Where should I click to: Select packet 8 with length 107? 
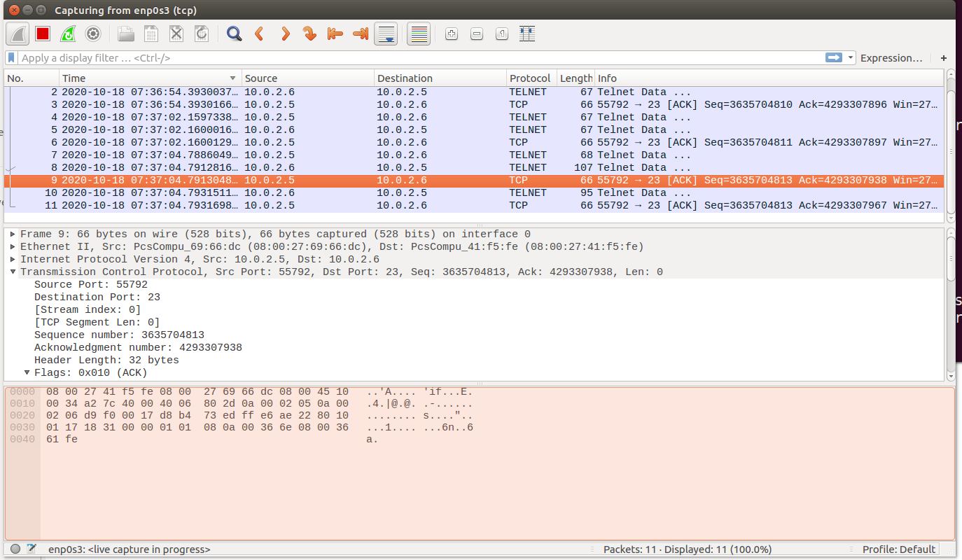474,167
